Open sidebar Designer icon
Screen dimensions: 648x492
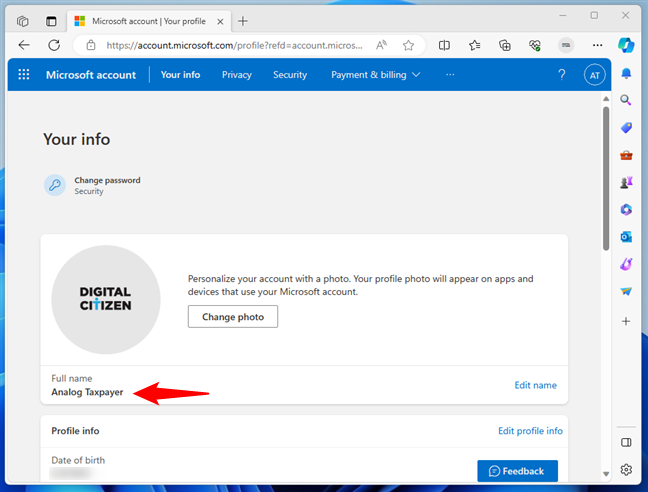[626, 264]
